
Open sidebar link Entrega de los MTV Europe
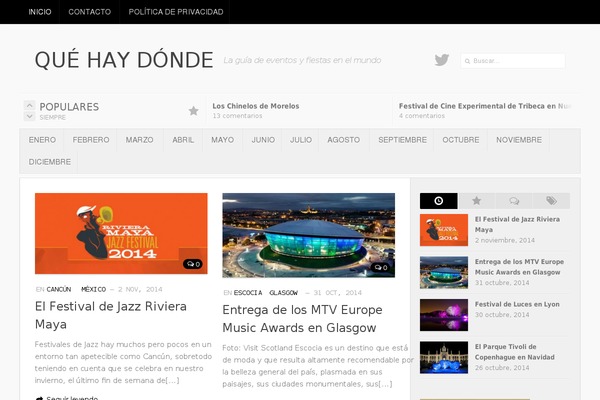(x=519, y=267)
